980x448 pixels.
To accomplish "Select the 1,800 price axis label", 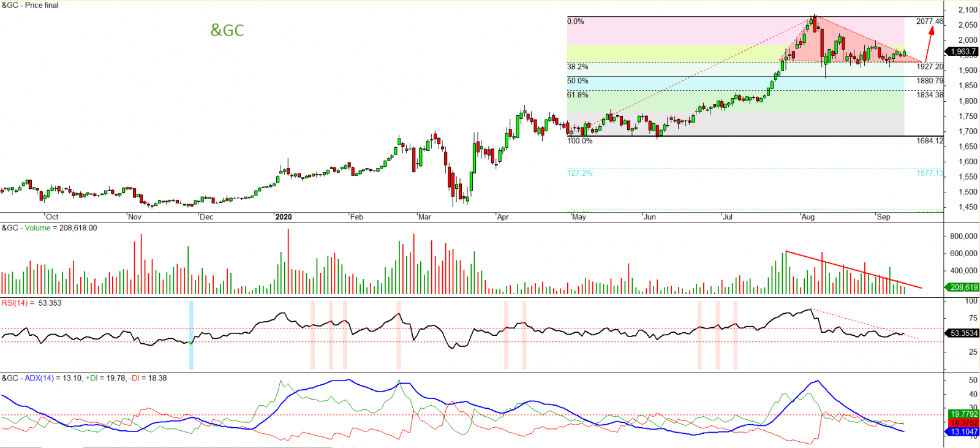I will (x=968, y=101).
